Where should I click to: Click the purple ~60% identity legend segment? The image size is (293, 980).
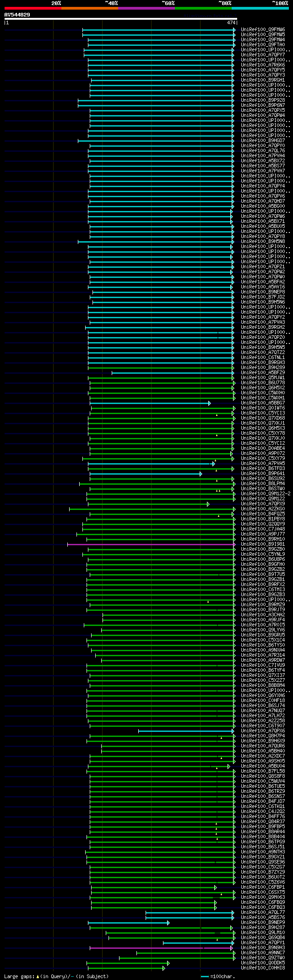146,8
